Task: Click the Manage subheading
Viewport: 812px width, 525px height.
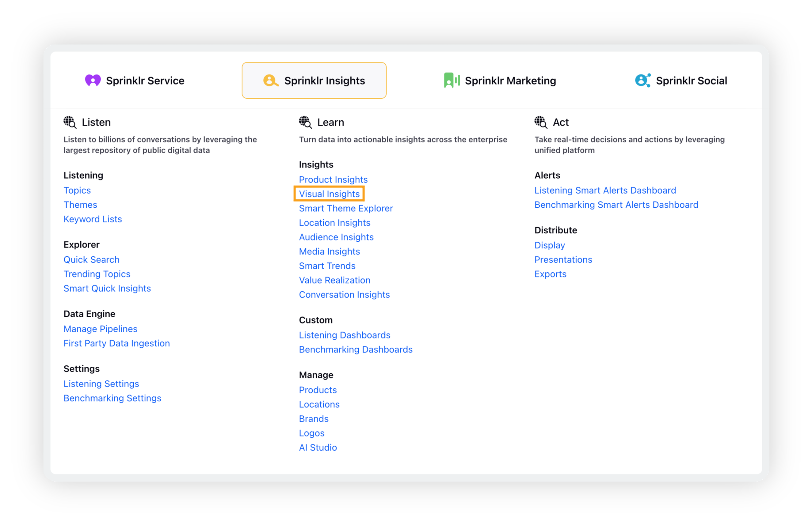Action: click(316, 375)
